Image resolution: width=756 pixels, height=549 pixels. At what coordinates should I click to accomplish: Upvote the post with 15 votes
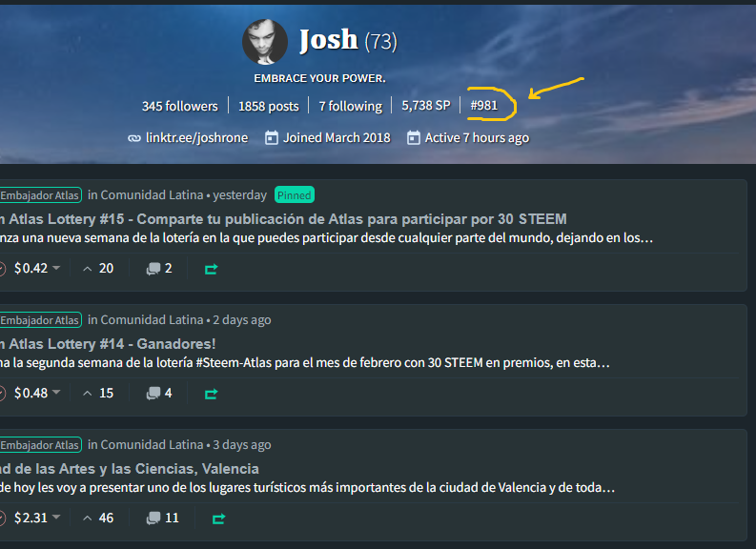click(88, 394)
